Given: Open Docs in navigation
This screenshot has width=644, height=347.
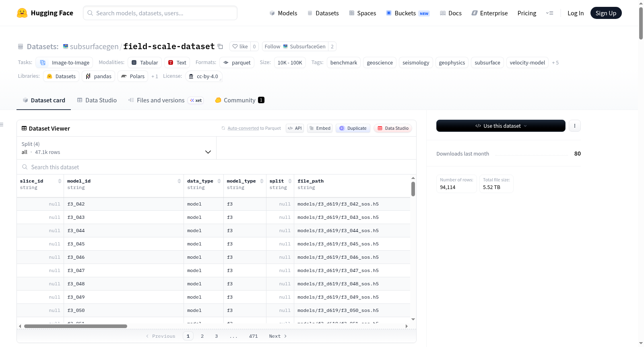Looking at the screenshot, I should [x=451, y=13].
